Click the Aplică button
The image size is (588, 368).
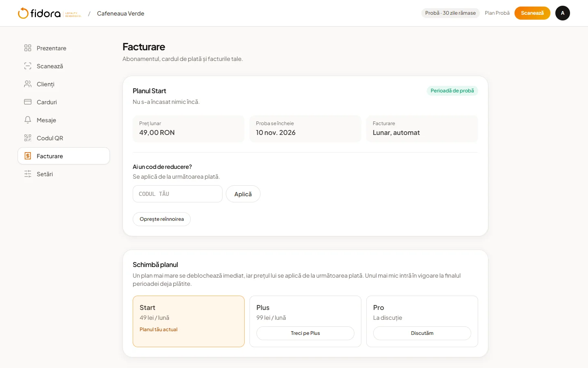tap(243, 194)
